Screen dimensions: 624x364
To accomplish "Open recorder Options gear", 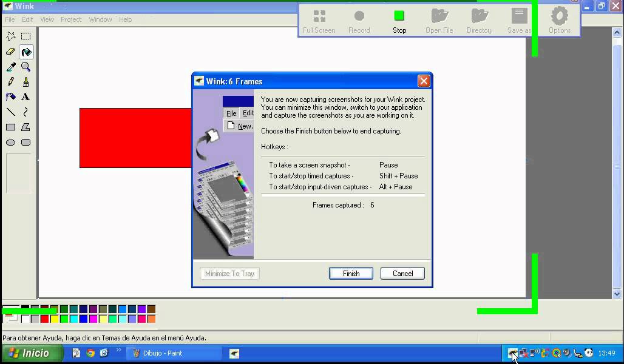I will 560,21.
